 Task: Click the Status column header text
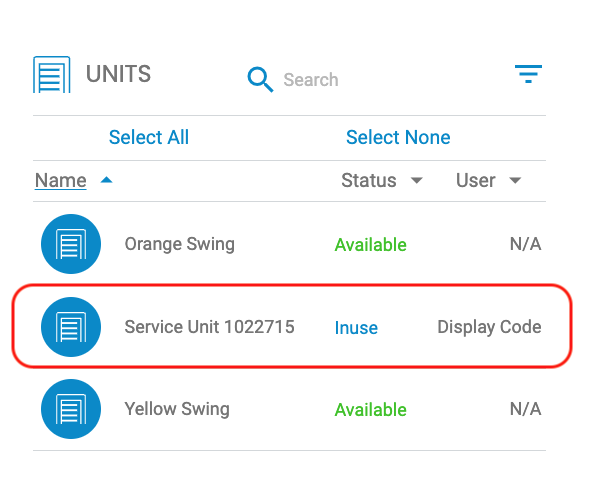point(369,180)
